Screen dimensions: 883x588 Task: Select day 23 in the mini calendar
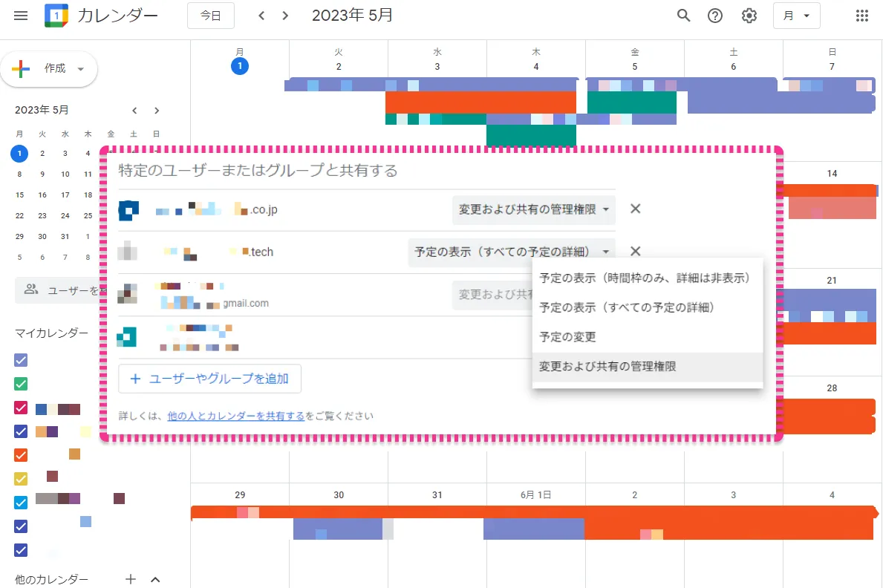click(42, 216)
